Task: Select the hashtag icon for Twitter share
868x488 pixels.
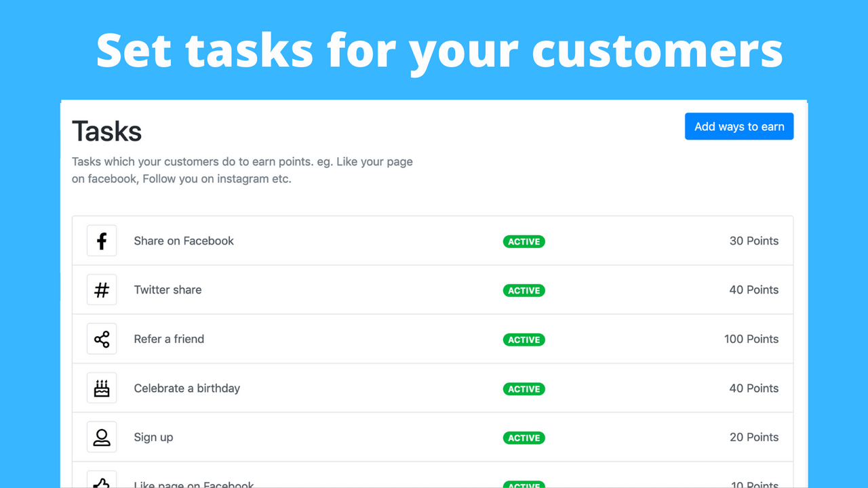Action: click(102, 289)
